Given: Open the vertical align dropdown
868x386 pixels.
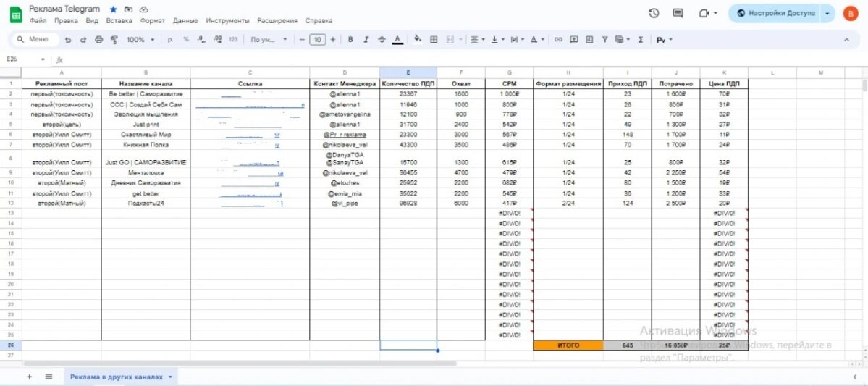Looking at the screenshot, I should [498, 39].
